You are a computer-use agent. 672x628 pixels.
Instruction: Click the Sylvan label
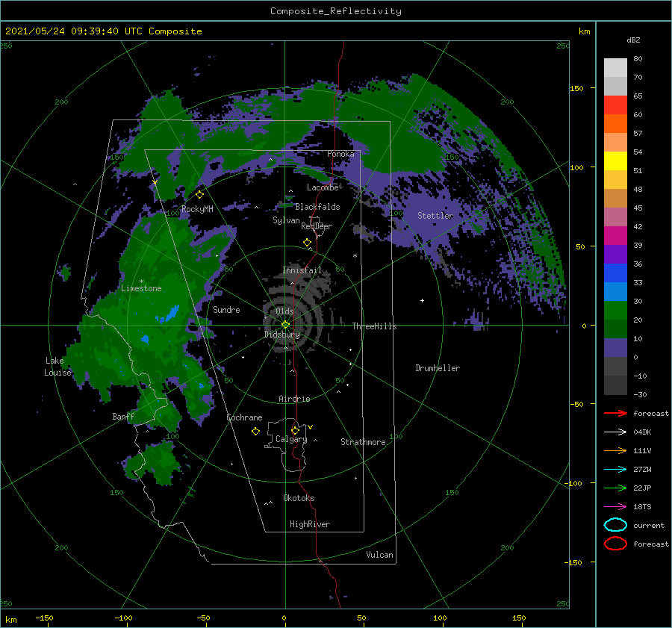pyautogui.click(x=286, y=220)
